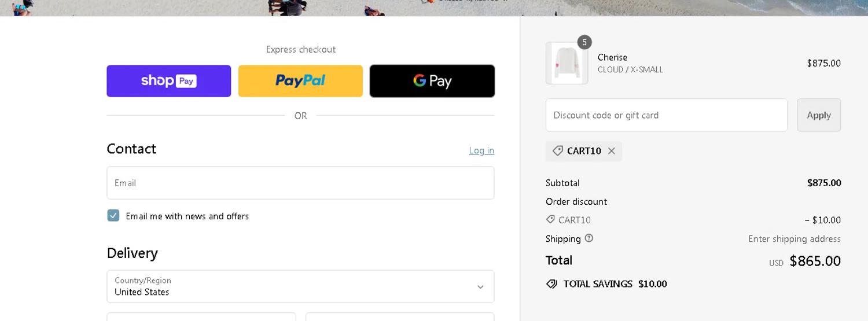Pay with Shop Pay express checkout
This screenshot has width=868, height=321.
click(168, 81)
